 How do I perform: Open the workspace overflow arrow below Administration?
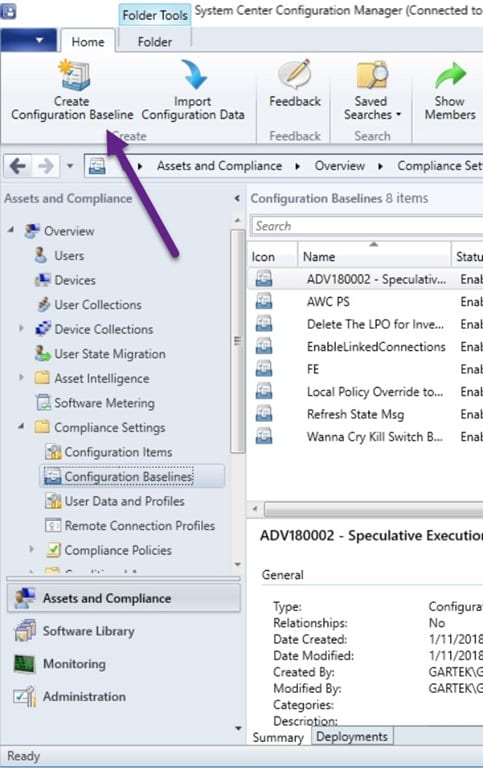pos(238,728)
